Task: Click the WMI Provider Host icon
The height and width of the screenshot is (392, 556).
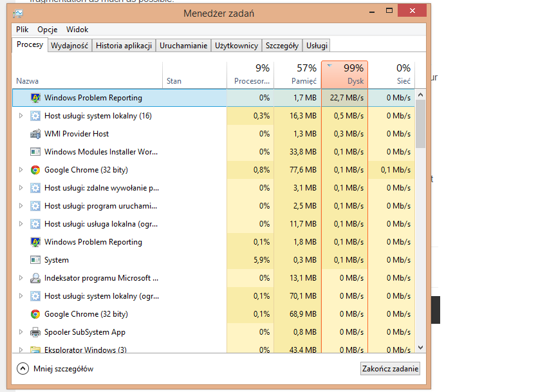Action: tap(35, 134)
